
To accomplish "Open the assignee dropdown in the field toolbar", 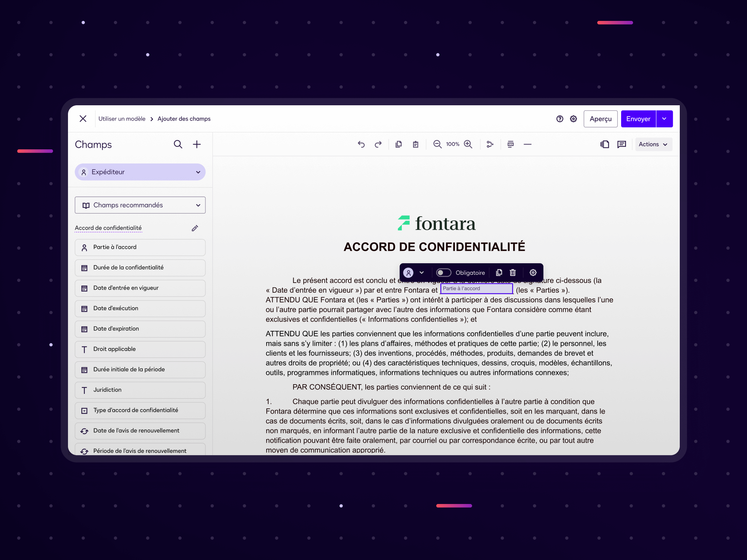I will point(422,273).
